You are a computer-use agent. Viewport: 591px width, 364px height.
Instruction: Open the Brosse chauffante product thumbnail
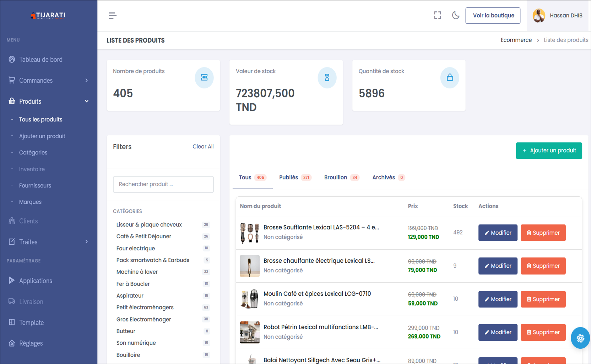pos(250,266)
